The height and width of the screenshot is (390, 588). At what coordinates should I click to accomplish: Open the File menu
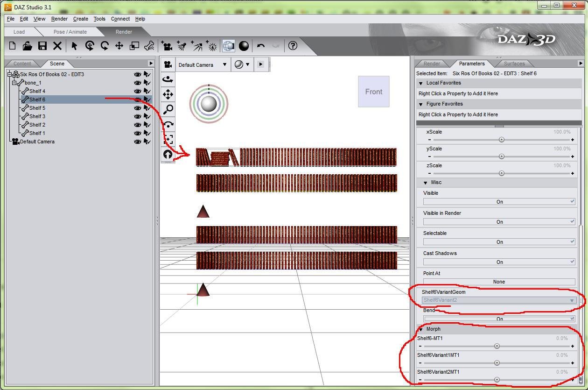tap(11, 19)
